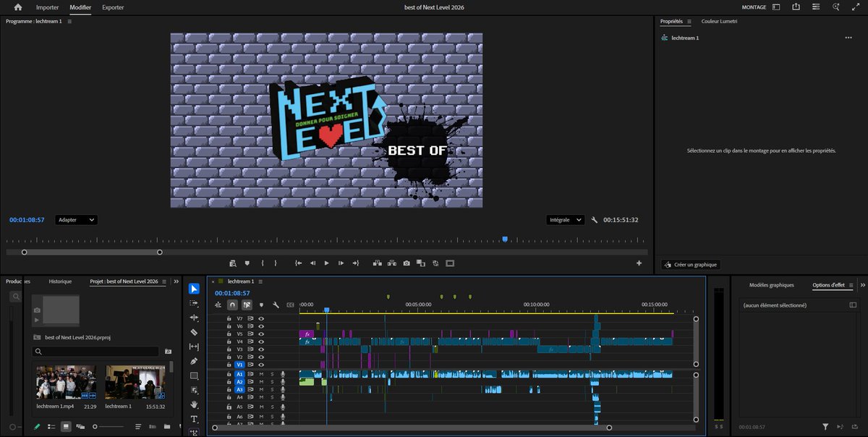Image resolution: width=868 pixels, height=437 pixels.
Task: Open workspaces layout icon next to MONTAGE
Action: [776, 7]
